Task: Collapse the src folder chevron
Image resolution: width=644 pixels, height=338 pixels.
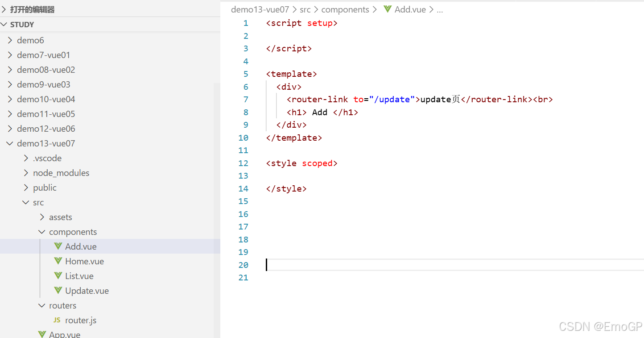Action: click(26, 202)
